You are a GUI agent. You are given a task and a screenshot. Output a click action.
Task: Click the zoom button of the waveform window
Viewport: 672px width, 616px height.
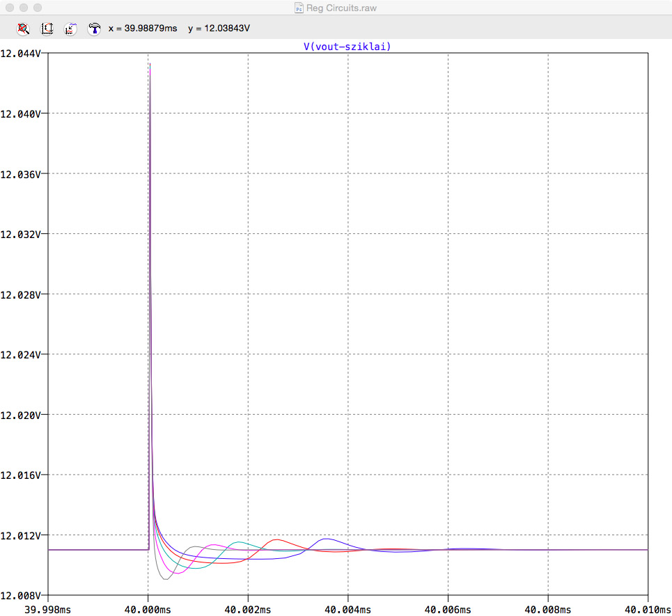(38, 8)
